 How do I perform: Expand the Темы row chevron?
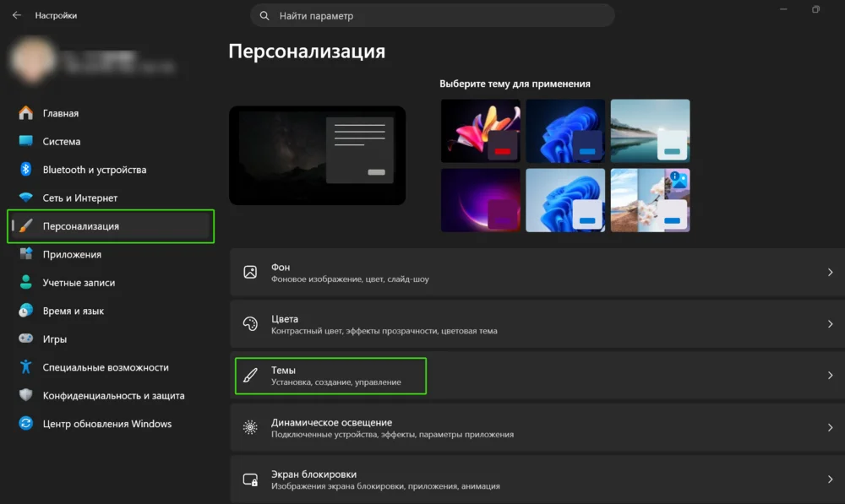tap(830, 376)
